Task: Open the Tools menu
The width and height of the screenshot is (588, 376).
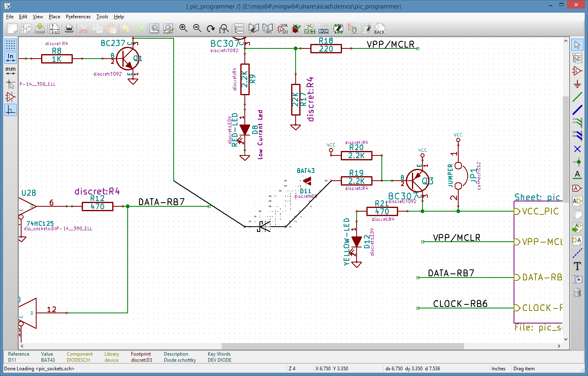Action: click(102, 17)
